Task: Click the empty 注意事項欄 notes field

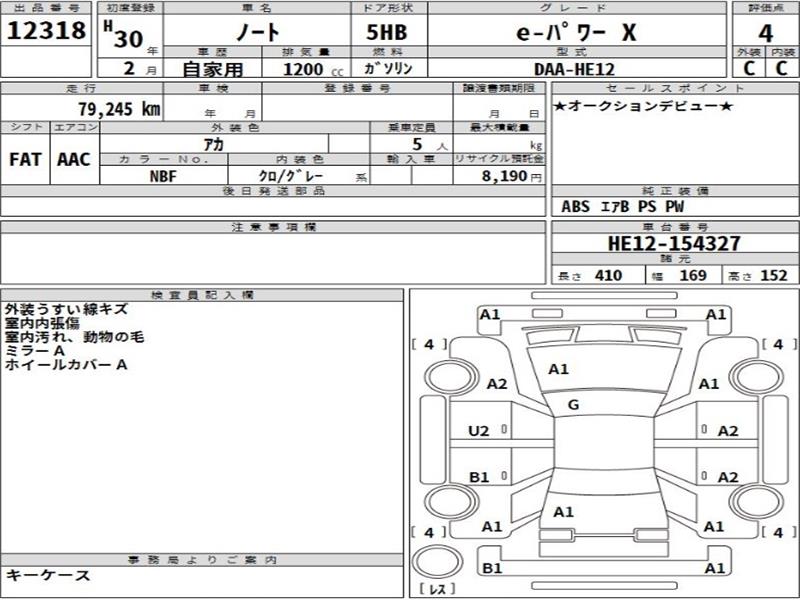Action: pyautogui.click(x=273, y=258)
